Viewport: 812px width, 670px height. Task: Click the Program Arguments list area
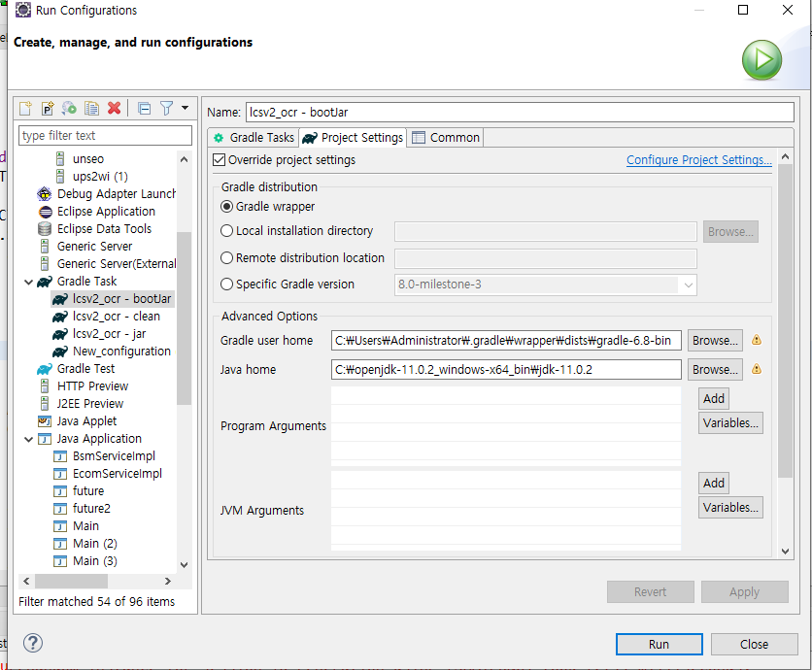(506, 425)
